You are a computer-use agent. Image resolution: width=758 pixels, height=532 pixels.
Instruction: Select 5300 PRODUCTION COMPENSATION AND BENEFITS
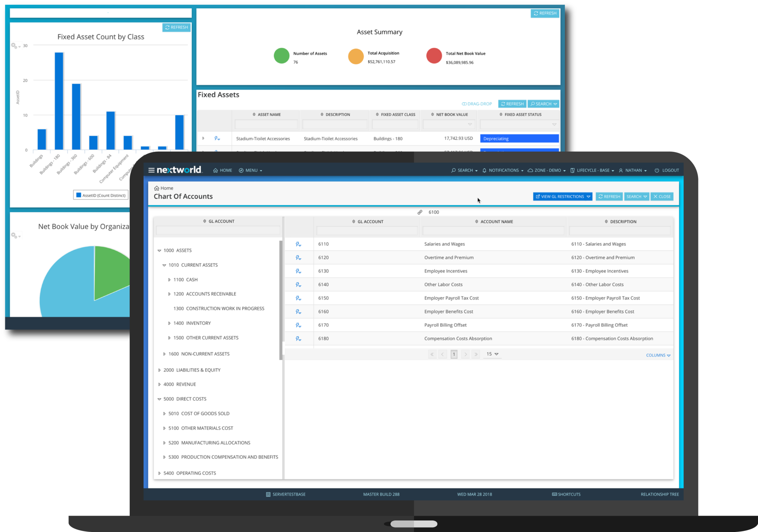223,457
